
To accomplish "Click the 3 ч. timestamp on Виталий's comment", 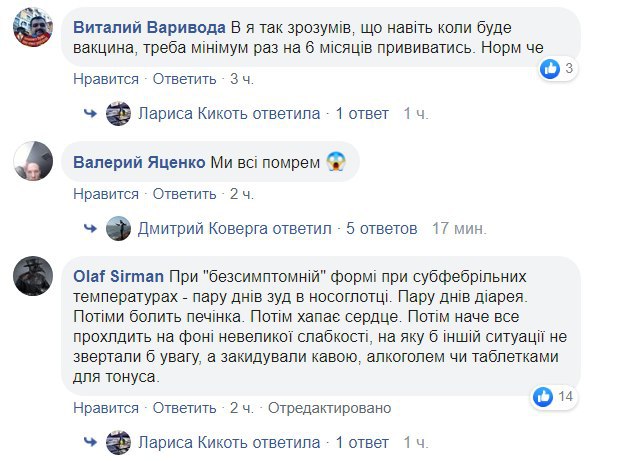I will pyautogui.click(x=242, y=78).
